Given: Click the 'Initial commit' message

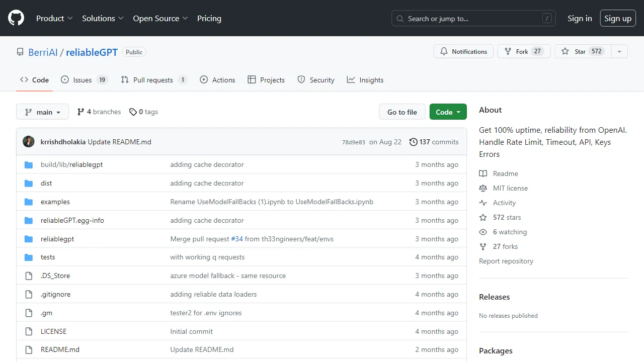Looking at the screenshot, I should (191, 331).
